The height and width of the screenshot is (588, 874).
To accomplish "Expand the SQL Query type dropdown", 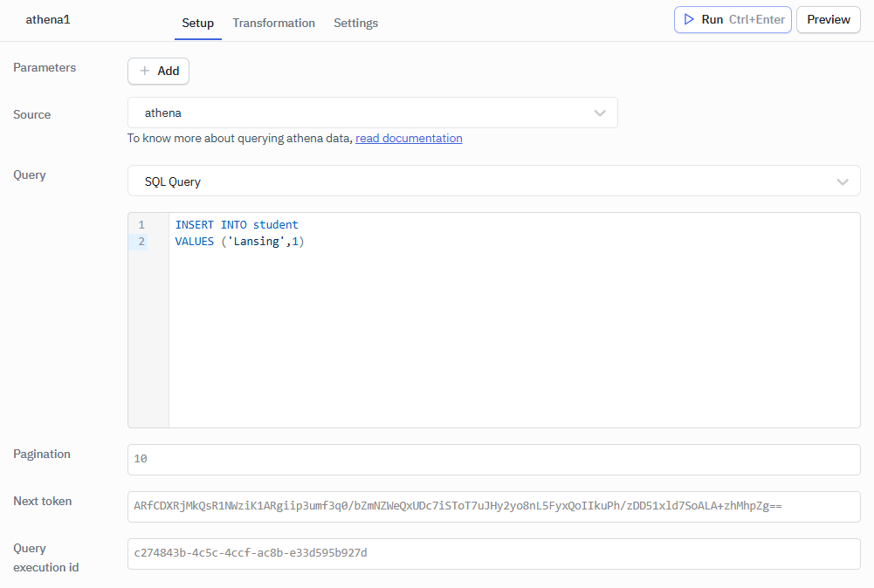I will click(493, 181).
